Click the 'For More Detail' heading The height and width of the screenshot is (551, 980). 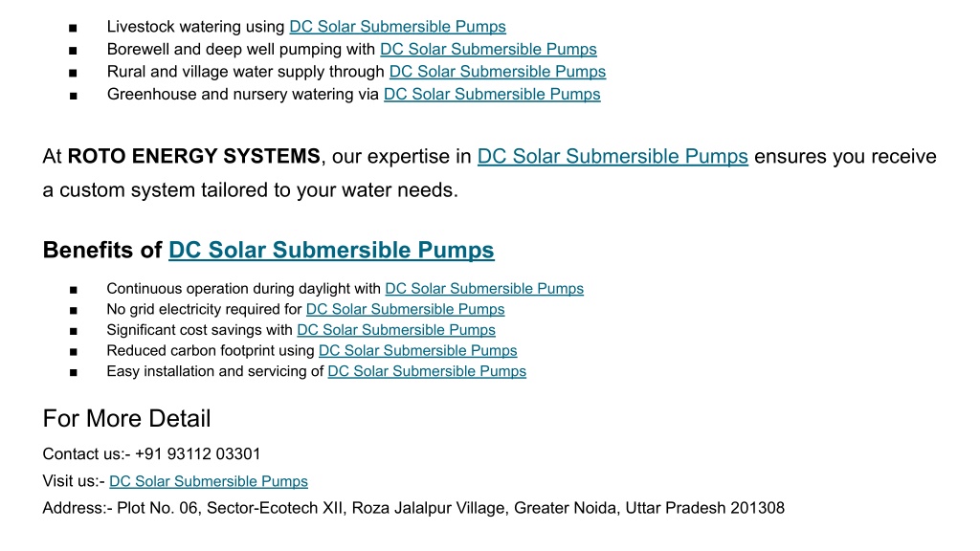click(x=127, y=419)
